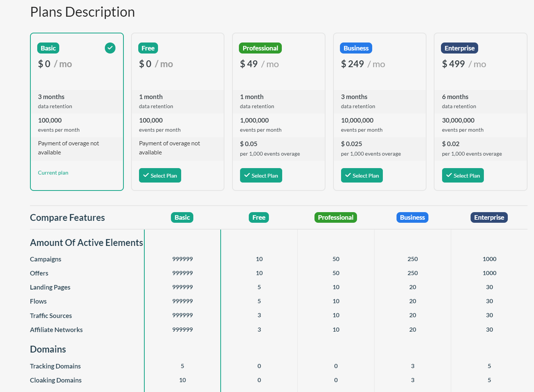Click the Plans Description heading
534x392 pixels.
pyautogui.click(x=82, y=12)
